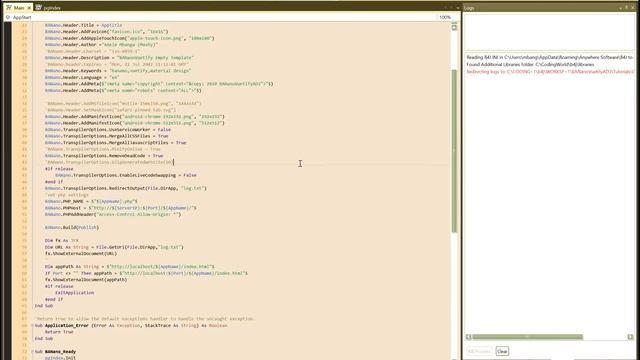Click the BANano.Header.Author line
The width and height of the screenshot is (640, 360).
point(101,44)
